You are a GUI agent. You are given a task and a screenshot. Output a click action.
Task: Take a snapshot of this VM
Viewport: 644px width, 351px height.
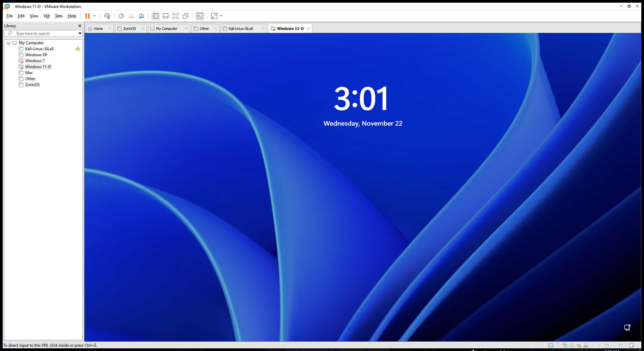click(121, 16)
